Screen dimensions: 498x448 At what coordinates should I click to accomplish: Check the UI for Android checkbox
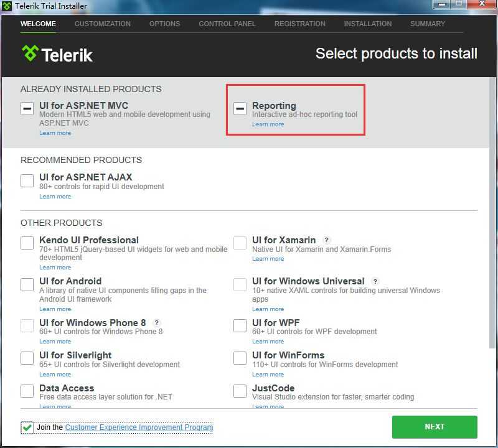27,284
